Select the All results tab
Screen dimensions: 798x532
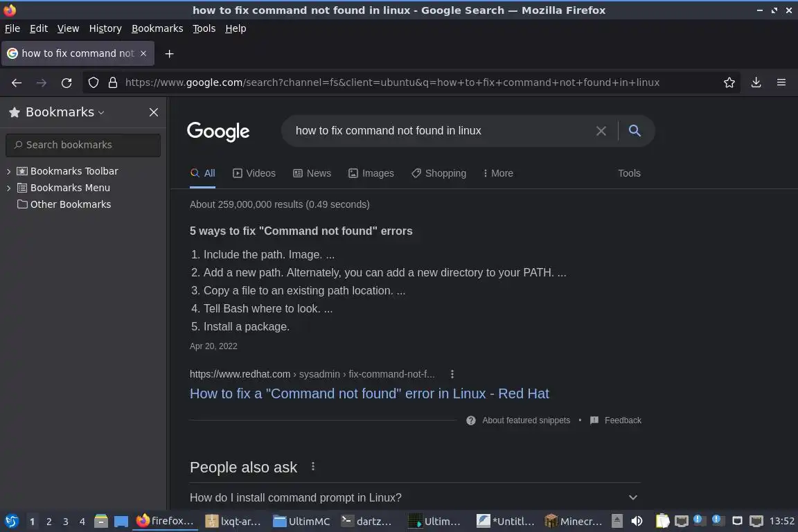[x=202, y=173]
